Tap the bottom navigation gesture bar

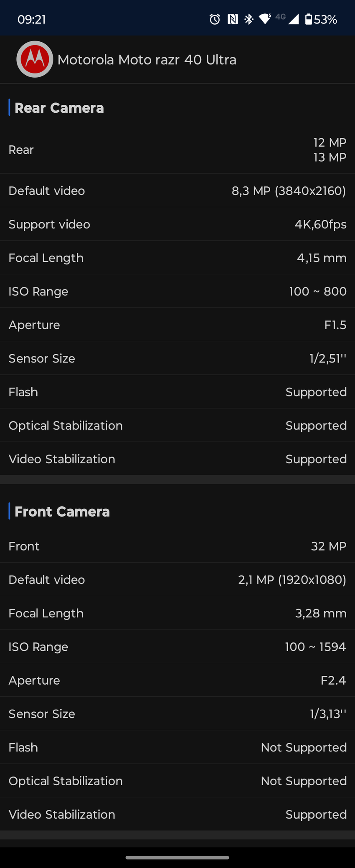pyautogui.click(x=177, y=858)
